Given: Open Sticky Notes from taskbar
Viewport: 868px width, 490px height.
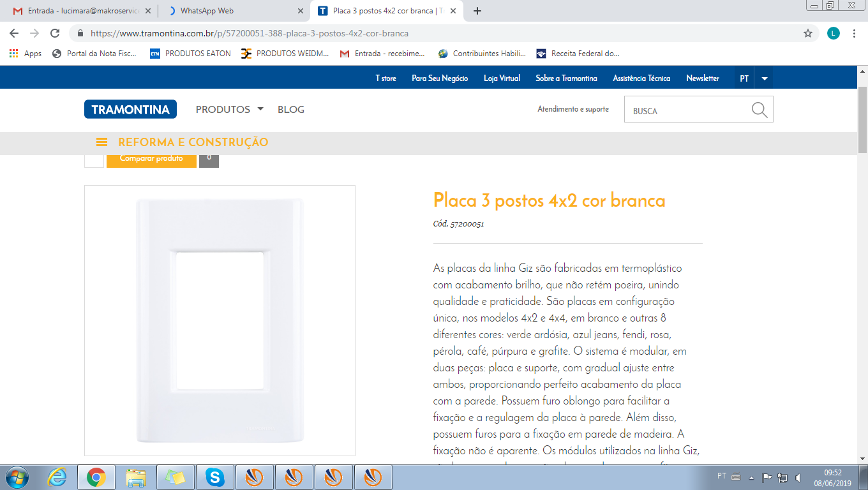Looking at the screenshot, I should pos(176,477).
